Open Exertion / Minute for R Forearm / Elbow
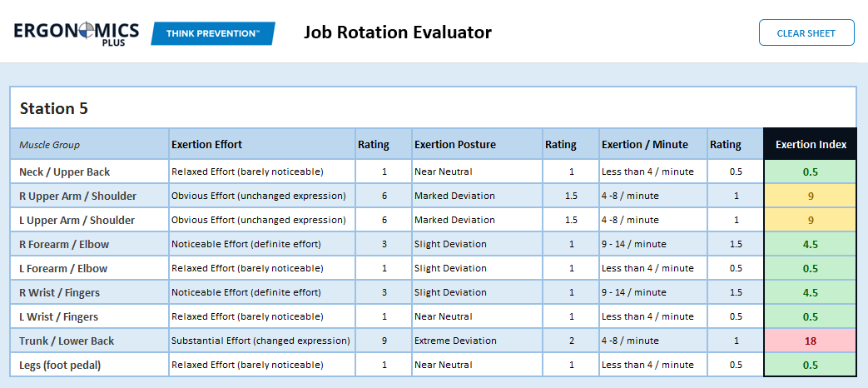Viewport: 868px width, 388px height. pos(653,244)
